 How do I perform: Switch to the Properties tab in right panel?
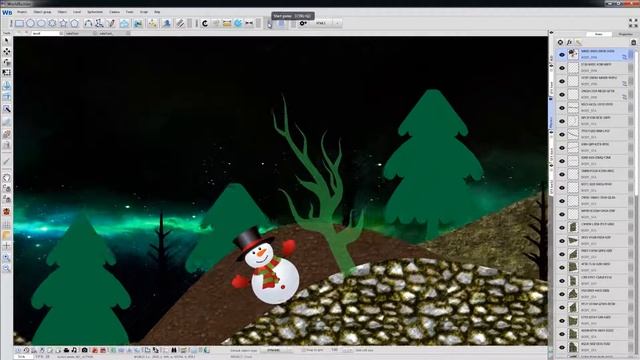click(625, 34)
